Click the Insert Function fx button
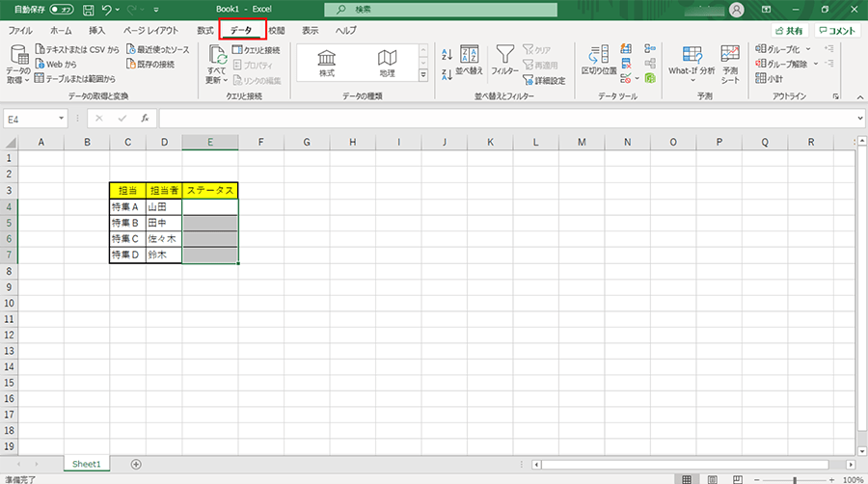Viewport: 868px width, 484px height. pyautogui.click(x=145, y=119)
